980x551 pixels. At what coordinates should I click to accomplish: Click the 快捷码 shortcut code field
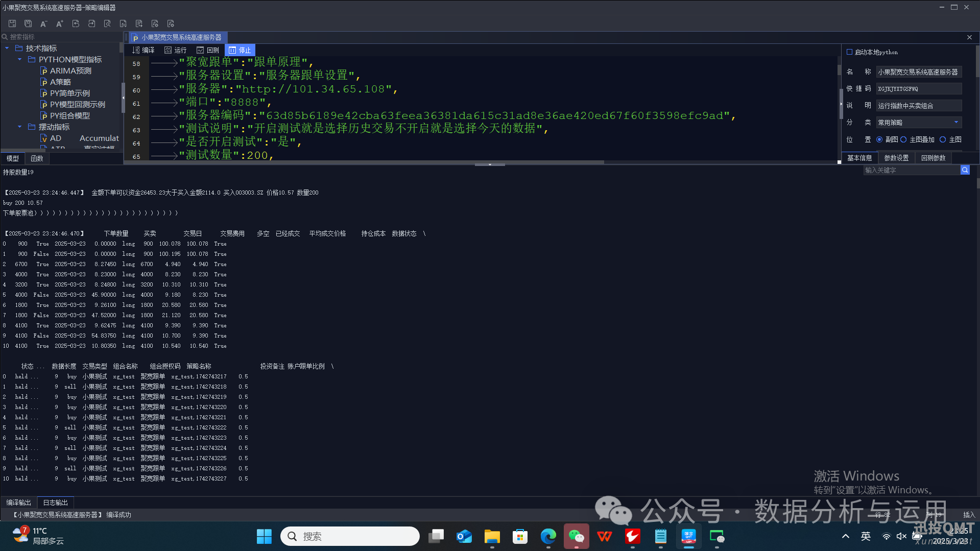[x=919, y=89]
